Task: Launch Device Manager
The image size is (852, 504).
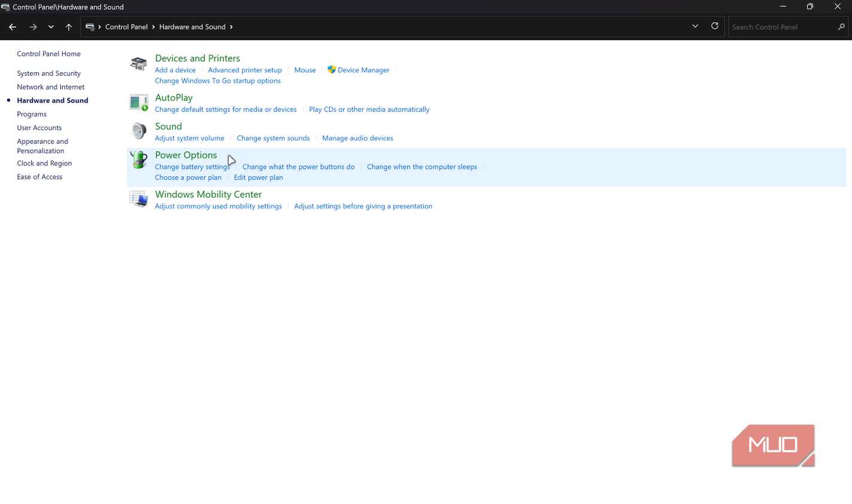Action: coord(363,70)
